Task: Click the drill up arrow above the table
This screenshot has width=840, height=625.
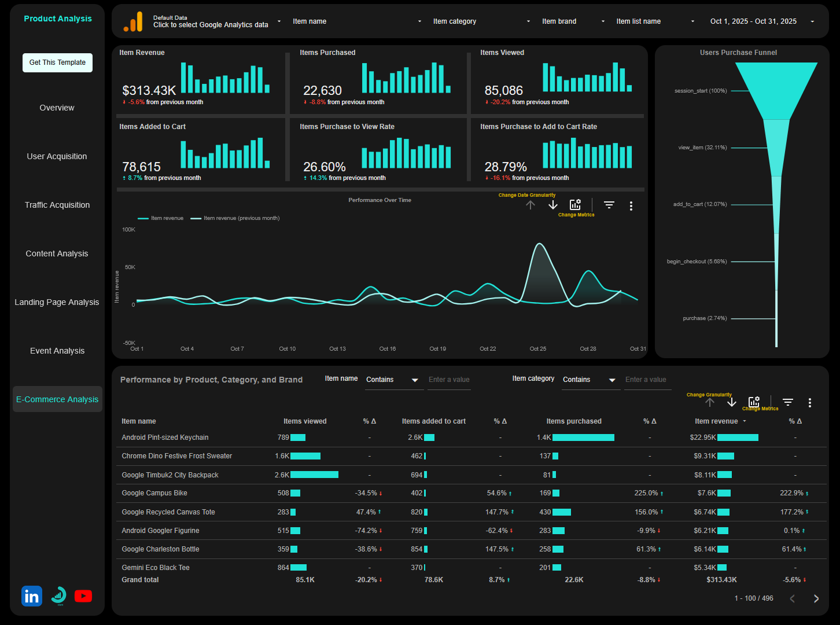Action: pyautogui.click(x=709, y=402)
